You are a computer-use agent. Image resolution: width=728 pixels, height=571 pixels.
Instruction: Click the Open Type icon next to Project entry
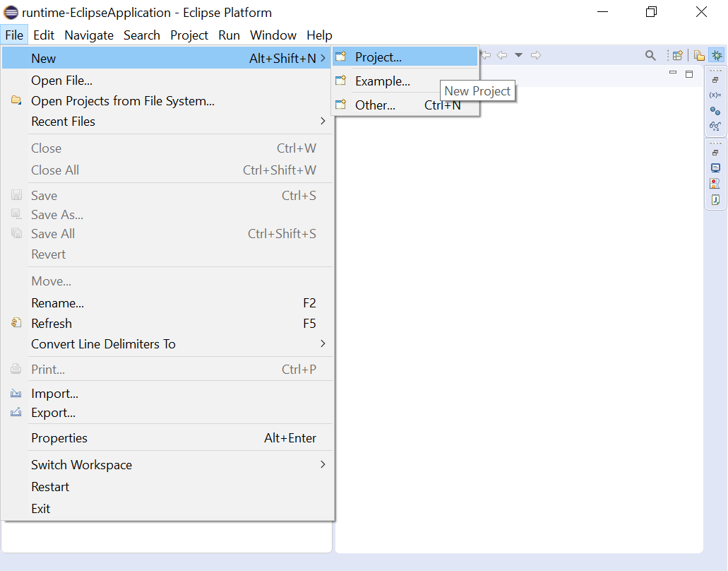pos(341,57)
